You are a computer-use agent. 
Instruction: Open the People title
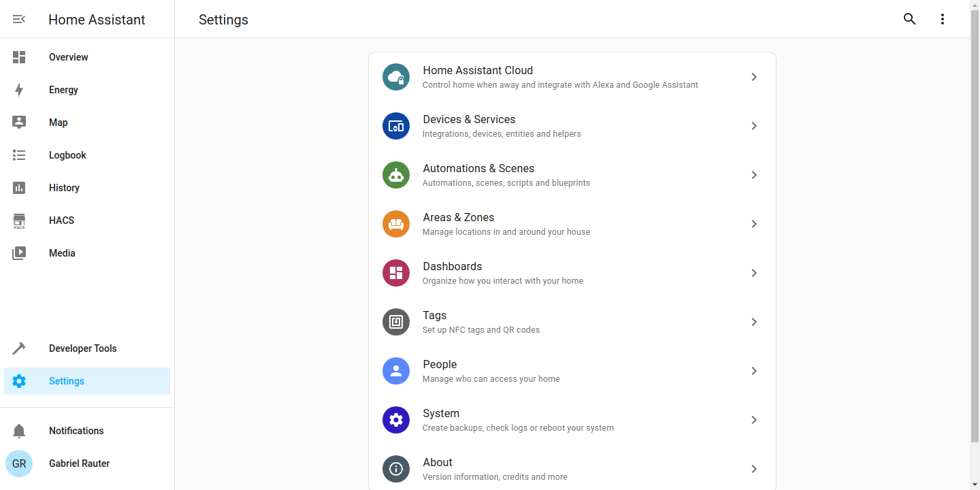click(440, 365)
